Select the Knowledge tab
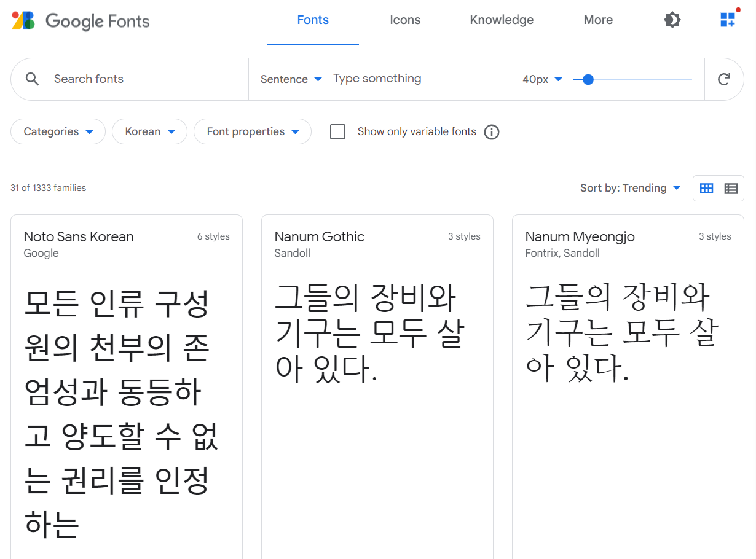 502,20
